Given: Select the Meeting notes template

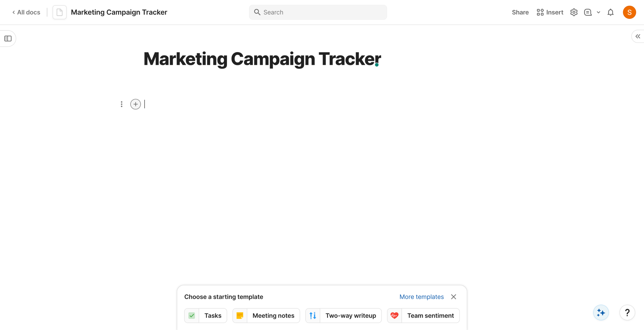Looking at the screenshot, I should (x=266, y=315).
